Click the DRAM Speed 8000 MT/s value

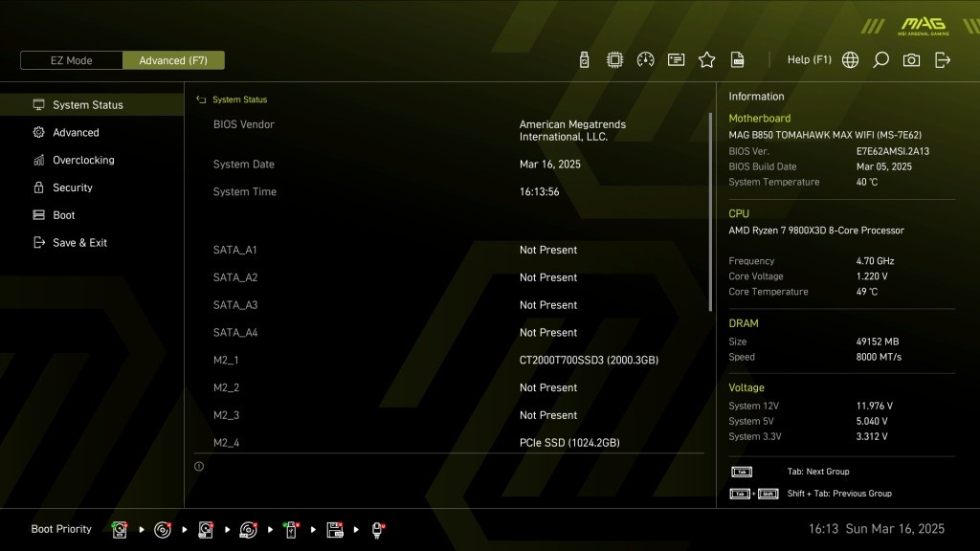pyautogui.click(x=879, y=357)
